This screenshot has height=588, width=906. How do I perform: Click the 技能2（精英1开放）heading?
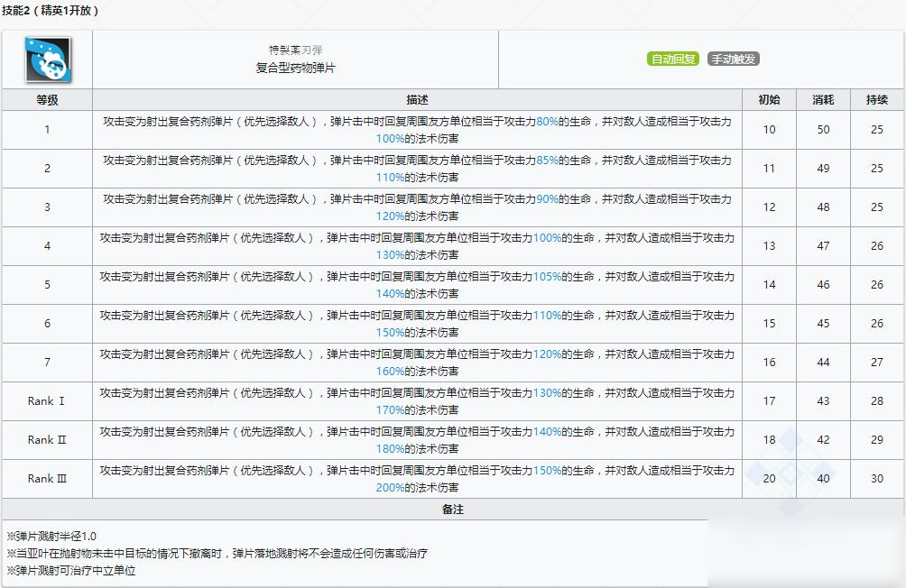(x=51, y=11)
